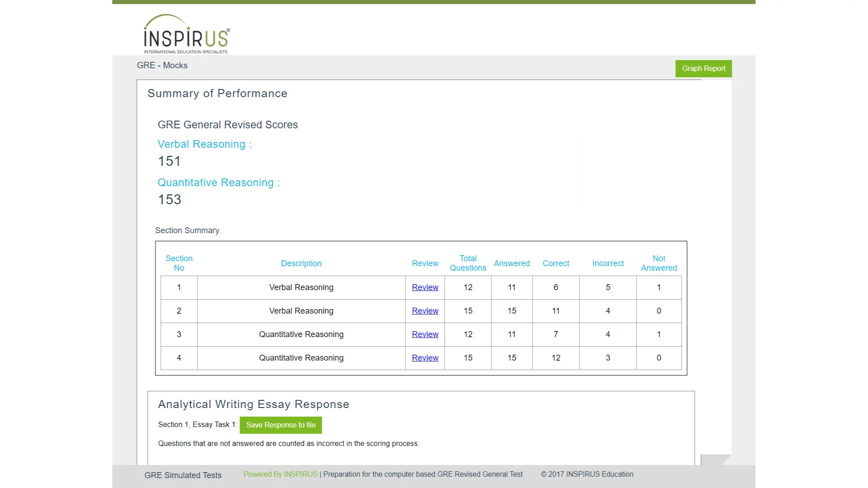Click section 3 correct count 7

click(x=556, y=334)
